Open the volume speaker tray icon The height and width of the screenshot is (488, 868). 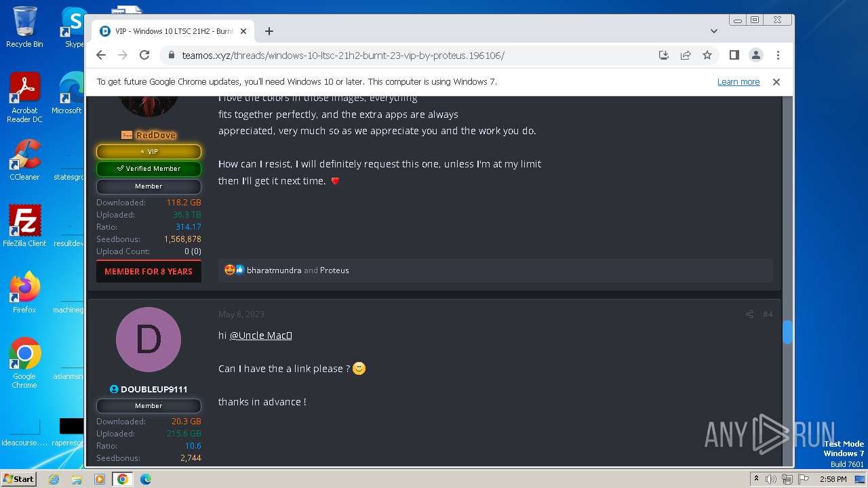click(x=771, y=479)
